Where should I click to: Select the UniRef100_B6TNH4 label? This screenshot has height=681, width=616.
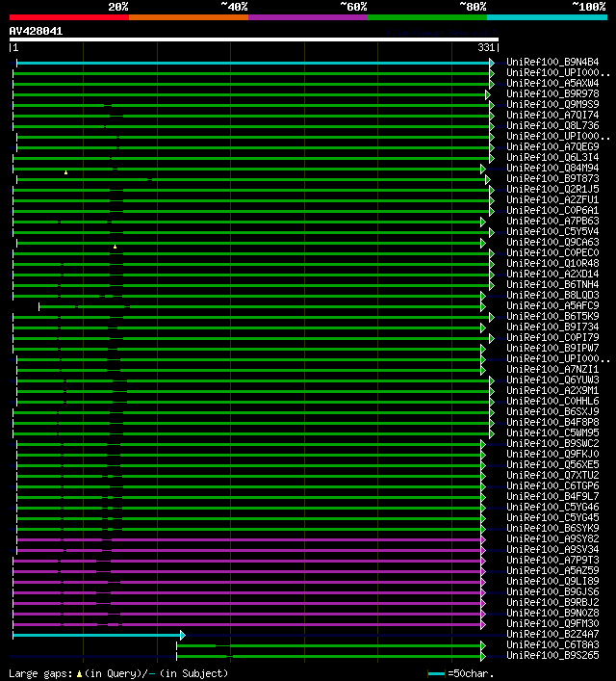click(552, 284)
